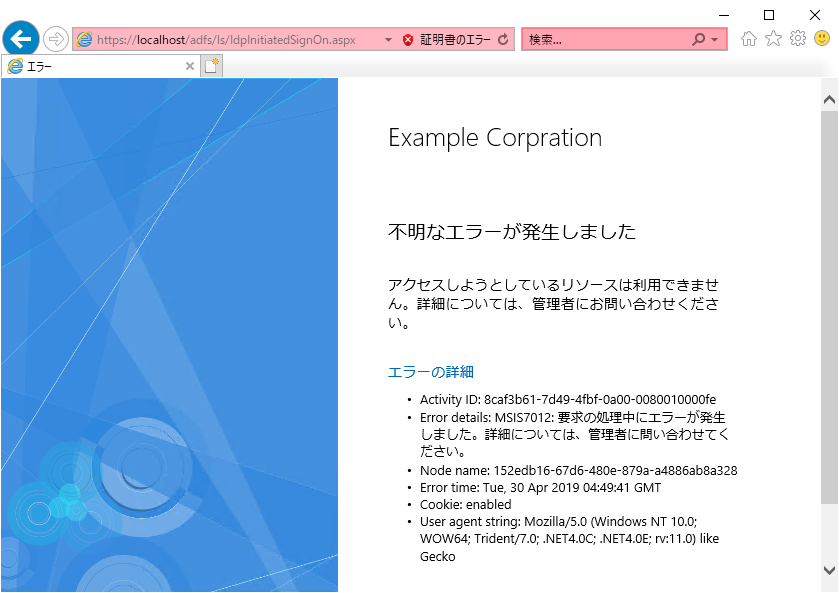Click the Node name line
Image resolution: width=839 pixels, height=593 pixels.
point(578,470)
